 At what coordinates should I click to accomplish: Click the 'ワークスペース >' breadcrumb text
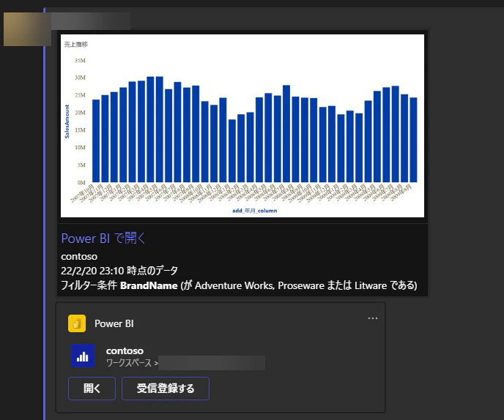click(x=132, y=363)
